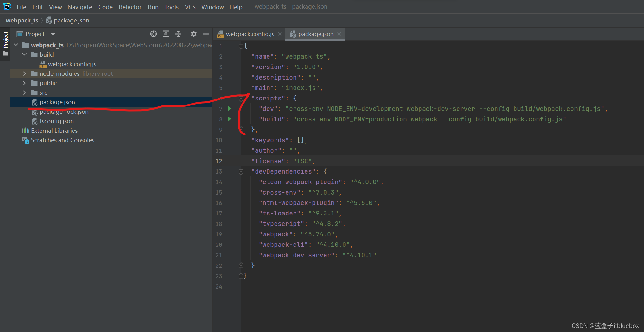
Task: Collapse the build folder in tree
Action: 24,54
